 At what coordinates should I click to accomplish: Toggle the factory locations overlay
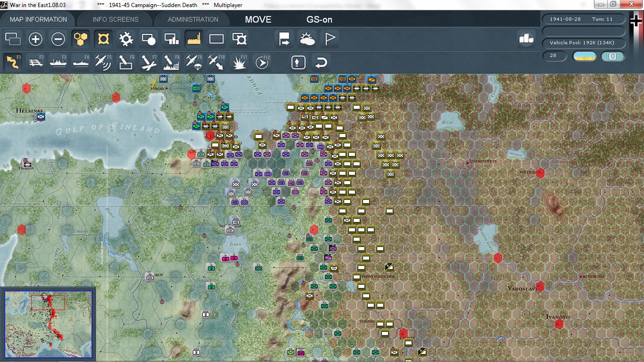pos(194,39)
